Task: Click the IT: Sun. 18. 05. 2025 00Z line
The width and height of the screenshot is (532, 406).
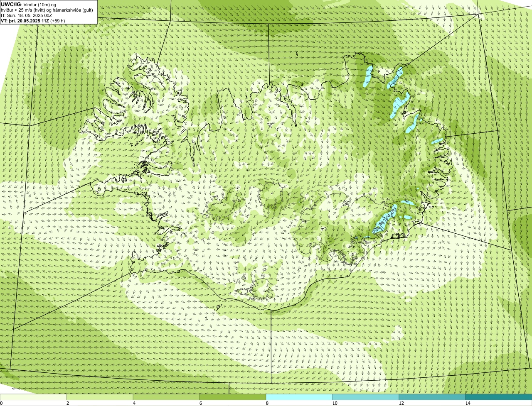Action: [x=27, y=15]
